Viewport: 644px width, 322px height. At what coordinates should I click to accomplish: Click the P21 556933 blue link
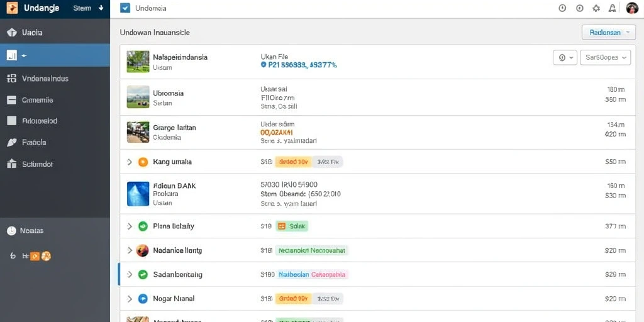click(299, 65)
